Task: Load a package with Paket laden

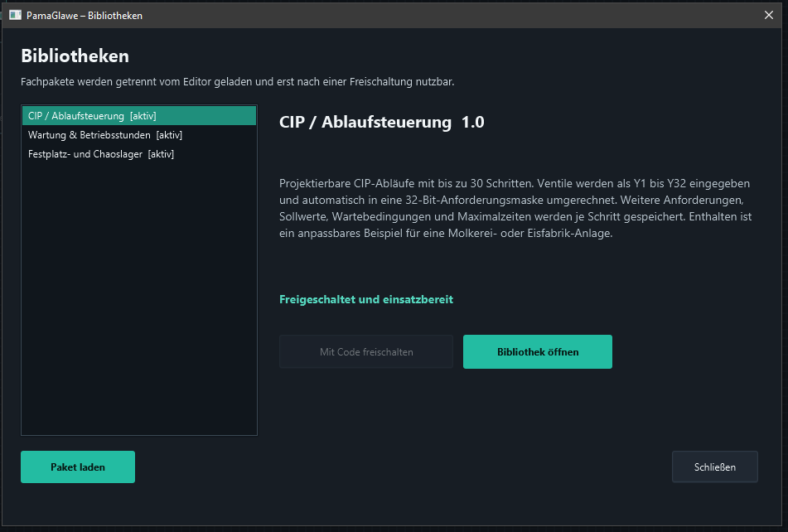Action: pos(78,467)
